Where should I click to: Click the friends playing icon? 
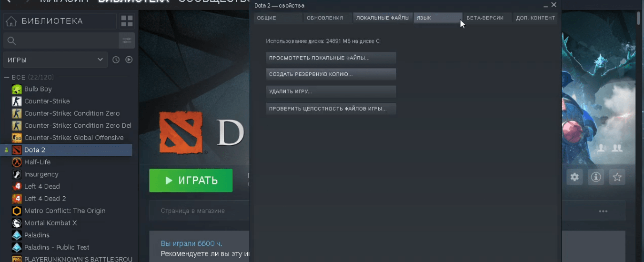tap(617, 148)
